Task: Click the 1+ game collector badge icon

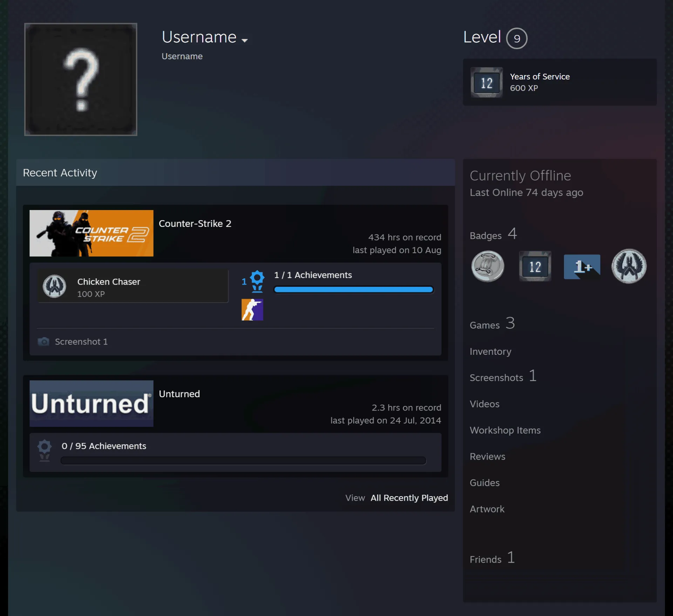Action: [582, 267]
